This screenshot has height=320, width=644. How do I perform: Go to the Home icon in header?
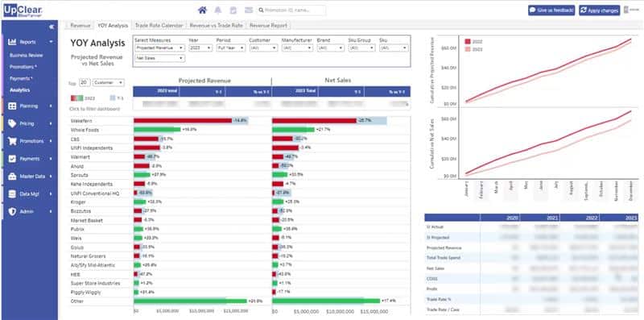(x=202, y=10)
